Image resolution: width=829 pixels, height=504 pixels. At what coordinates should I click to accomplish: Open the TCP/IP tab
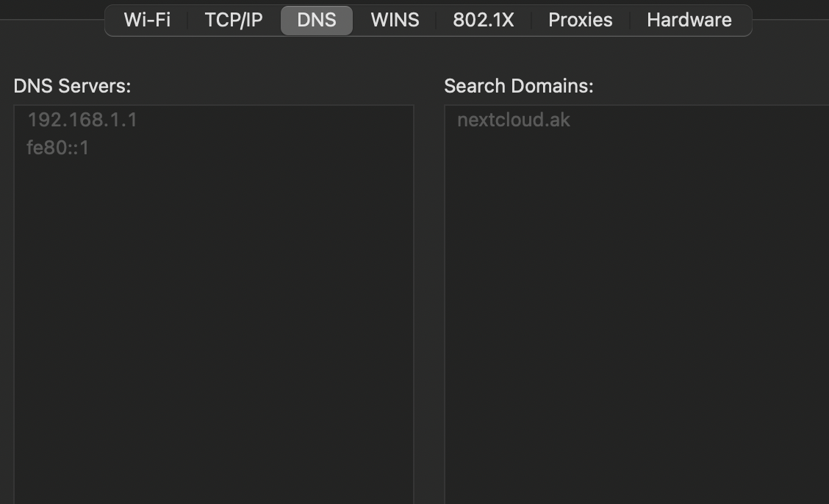tap(233, 20)
